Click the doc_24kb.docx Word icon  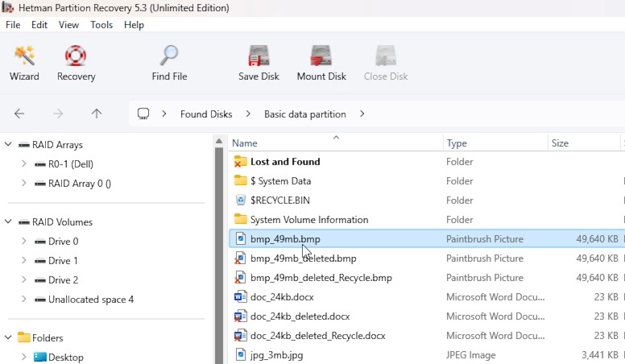point(240,297)
